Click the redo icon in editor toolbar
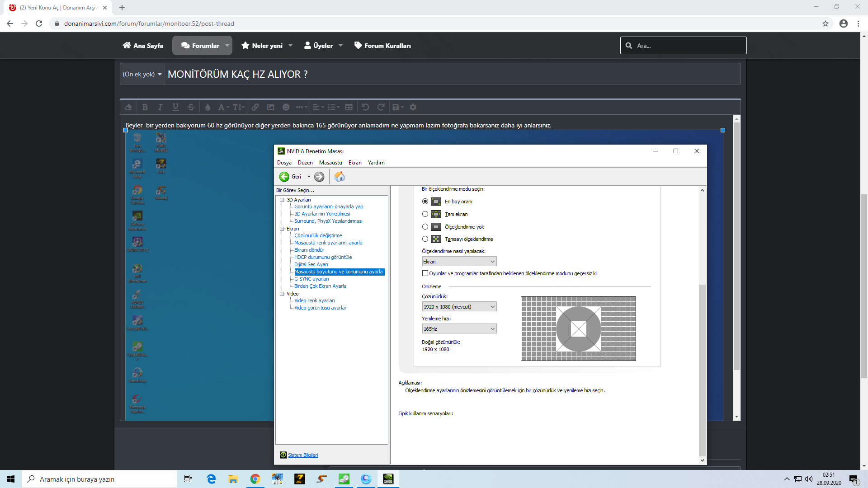 pyautogui.click(x=381, y=107)
